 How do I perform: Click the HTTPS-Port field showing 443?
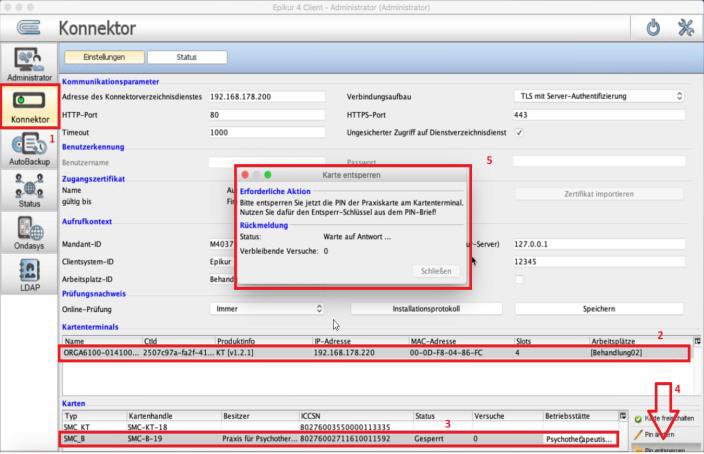(x=599, y=115)
